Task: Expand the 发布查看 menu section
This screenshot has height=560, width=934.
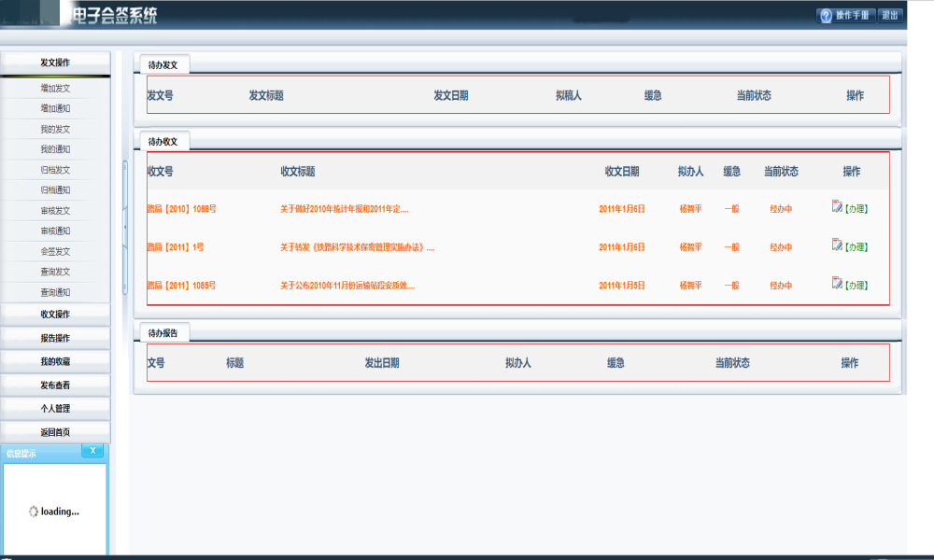Action: click(x=55, y=385)
